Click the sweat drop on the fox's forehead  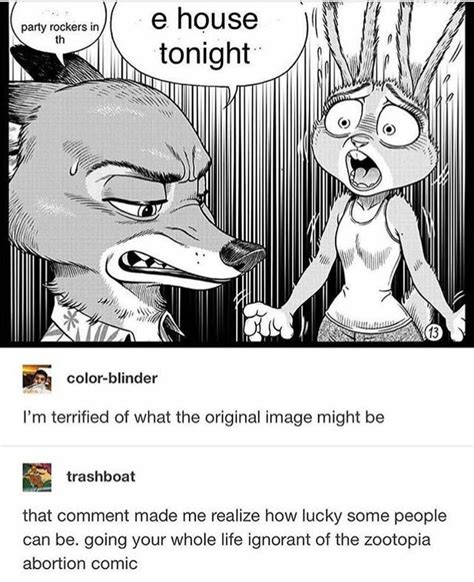click(x=74, y=167)
